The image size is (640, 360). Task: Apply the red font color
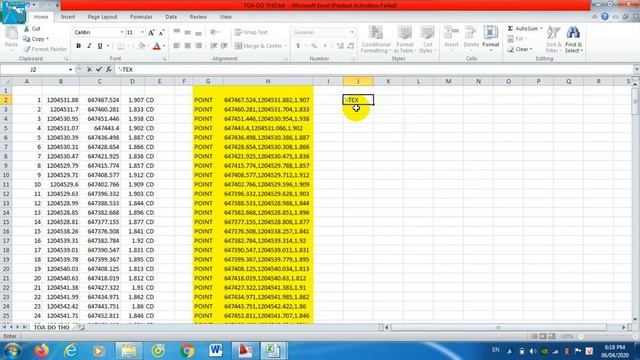(x=157, y=46)
